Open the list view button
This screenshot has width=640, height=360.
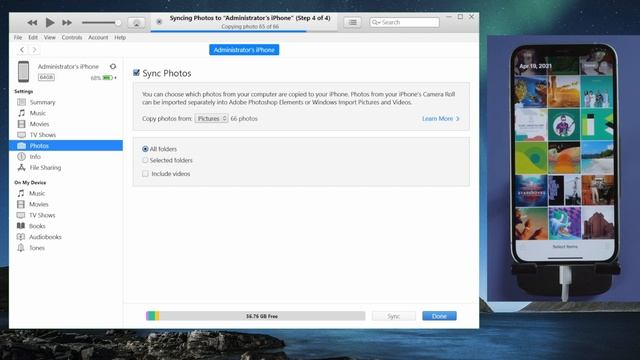(x=352, y=22)
